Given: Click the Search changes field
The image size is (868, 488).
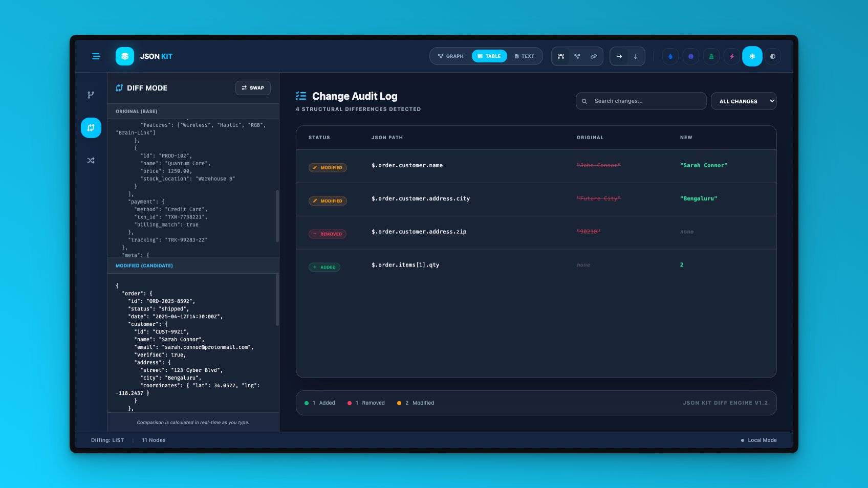Looking at the screenshot, I should (641, 101).
